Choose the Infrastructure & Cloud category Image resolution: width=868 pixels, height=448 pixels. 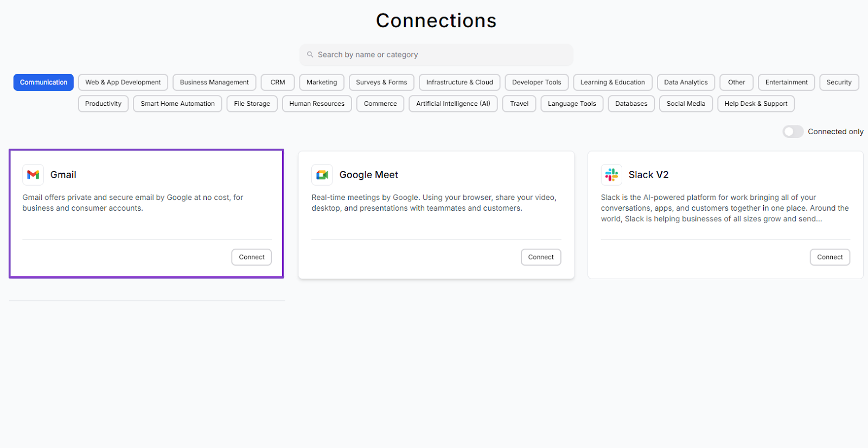click(x=459, y=83)
